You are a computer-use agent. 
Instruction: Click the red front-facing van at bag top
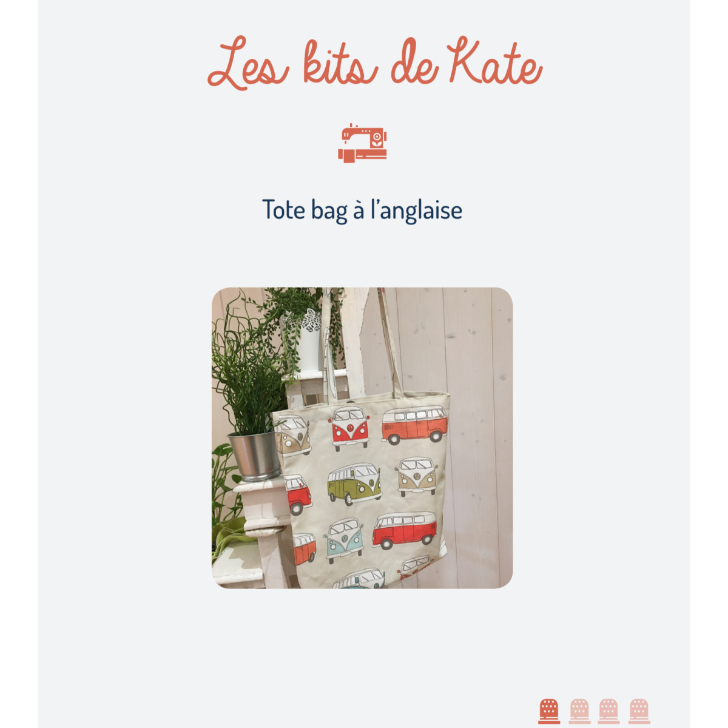click(x=349, y=428)
